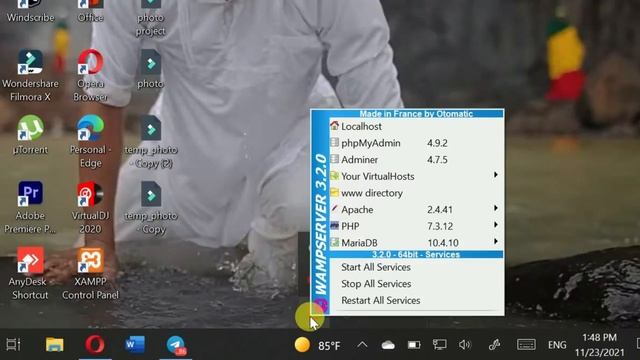Click MariaDB version 10.4.10 text
Image resolution: width=640 pixels, height=360 pixels.
tap(443, 243)
